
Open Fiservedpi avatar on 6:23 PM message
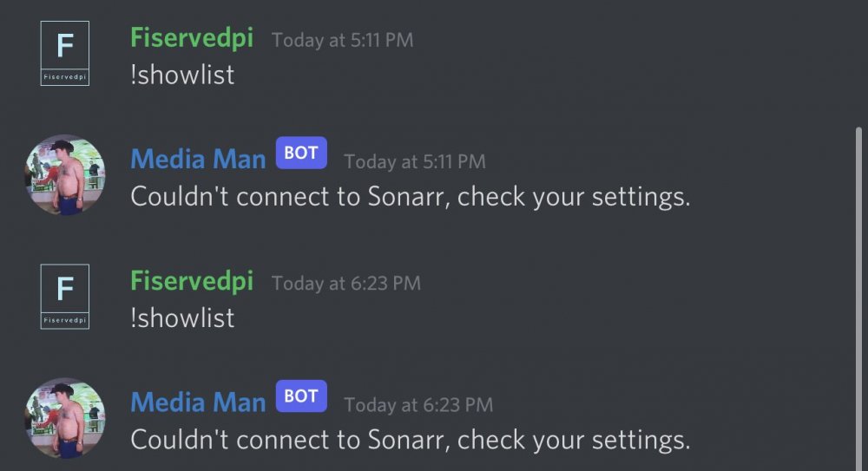click(65, 297)
